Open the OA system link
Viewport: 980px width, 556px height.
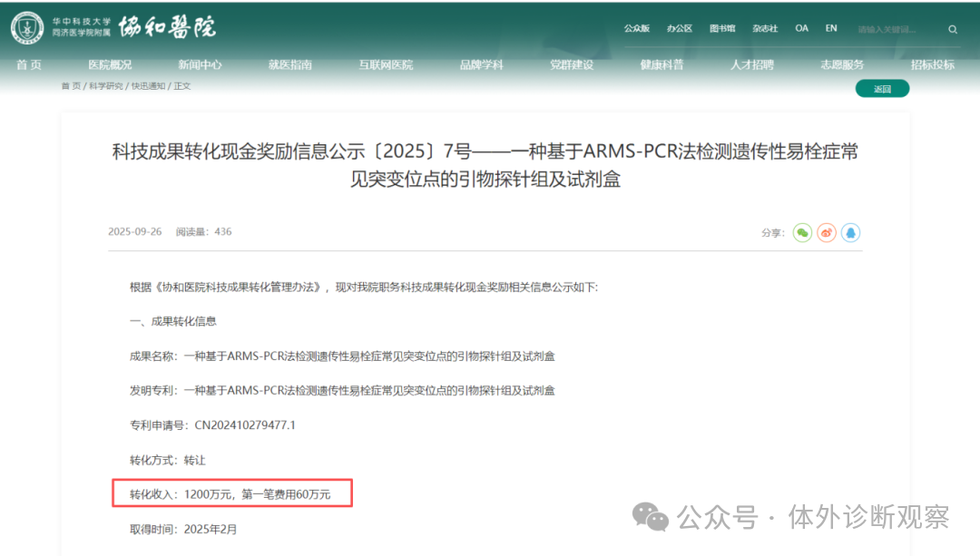point(801,28)
